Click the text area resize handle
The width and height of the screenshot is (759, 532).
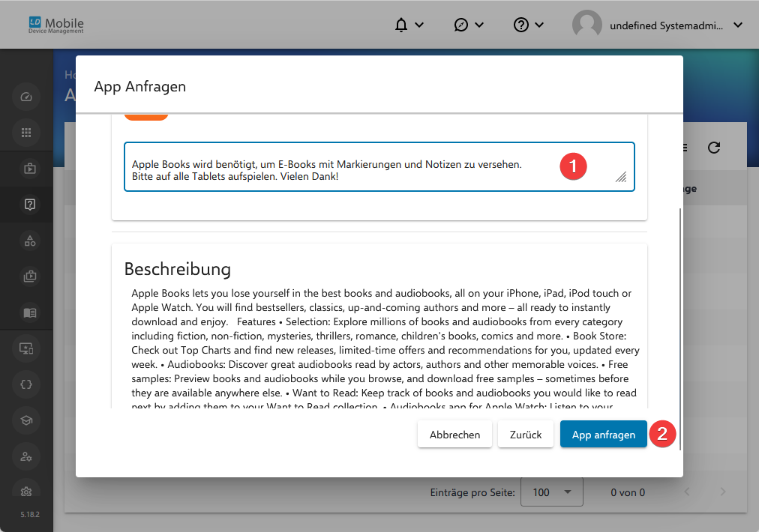(621, 177)
